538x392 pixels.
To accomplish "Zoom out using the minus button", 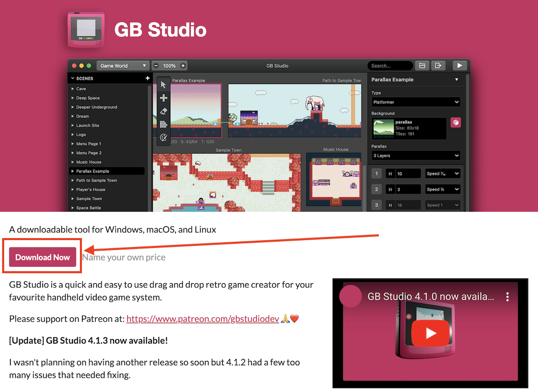I will (x=156, y=66).
